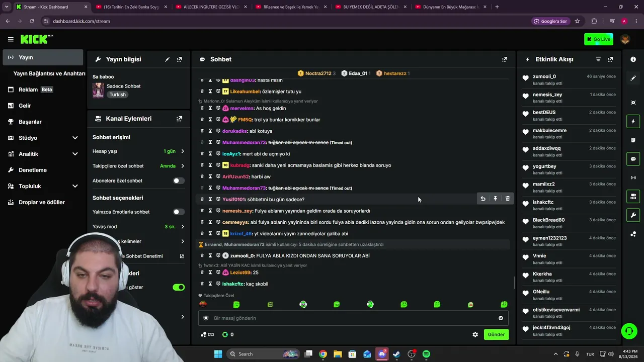Image resolution: width=644 pixels, height=362 pixels.
Task: Open the hamburger navigation menu
Action: pos(11,39)
